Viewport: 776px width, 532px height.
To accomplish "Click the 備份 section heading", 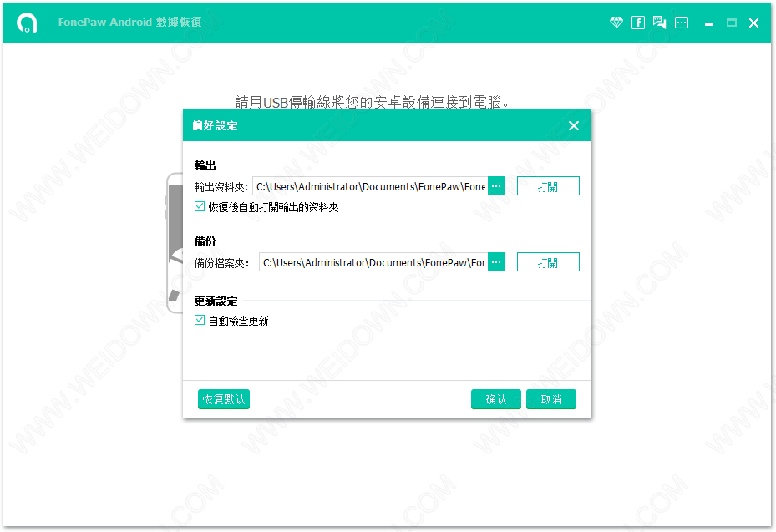I will pyautogui.click(x=205, y=241).
